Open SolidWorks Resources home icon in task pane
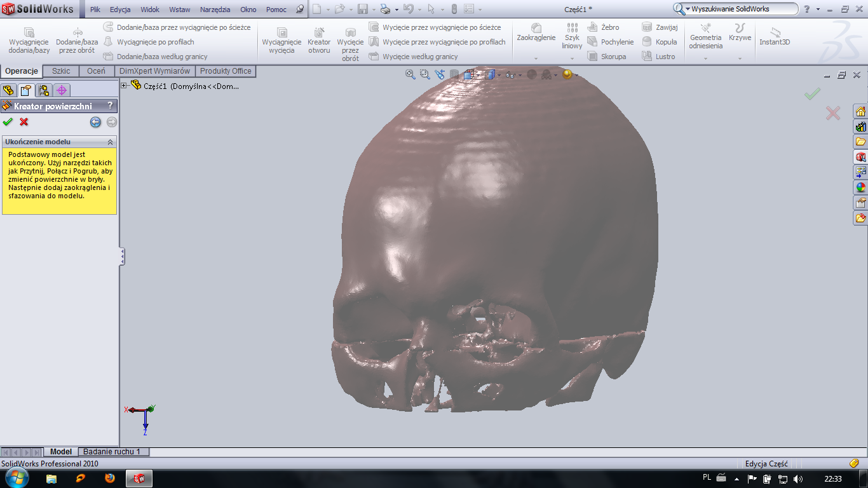This screenshot has width=868, height=488. pyautogui.click(x=860, y=111)
